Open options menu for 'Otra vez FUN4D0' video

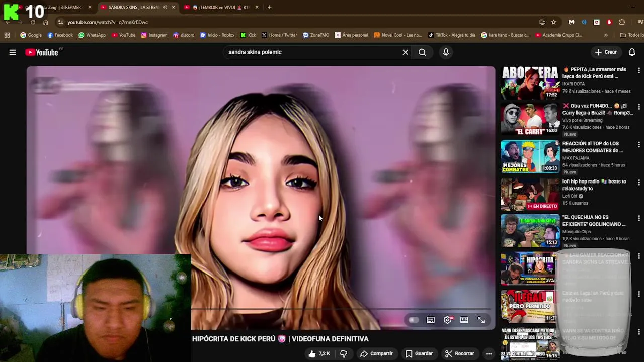639,107
